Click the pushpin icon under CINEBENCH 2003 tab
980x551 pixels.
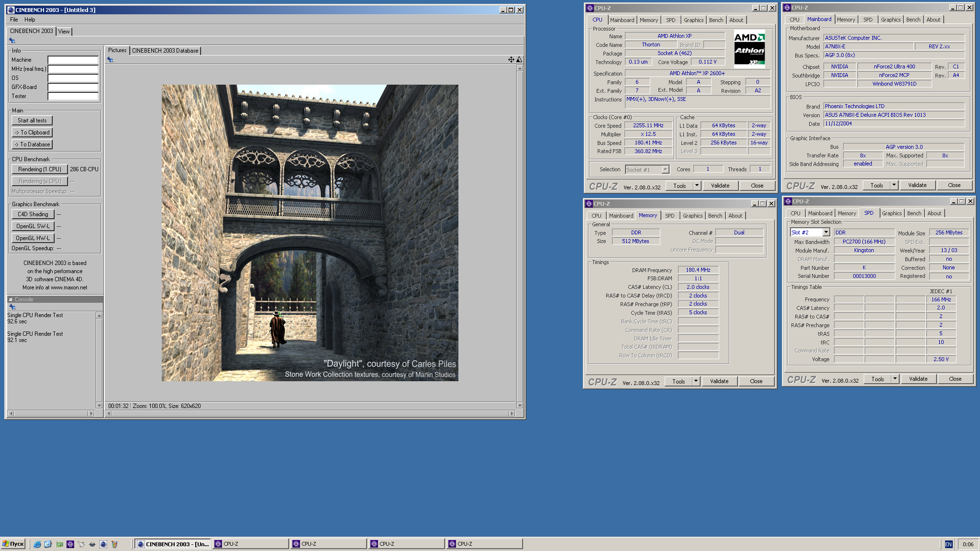[x=12, y=41]
